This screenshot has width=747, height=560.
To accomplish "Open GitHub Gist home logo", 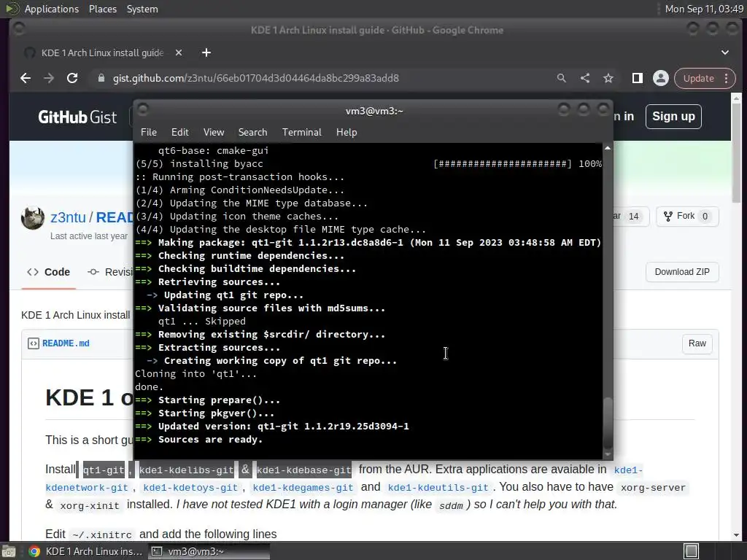I will coord(77,117).
